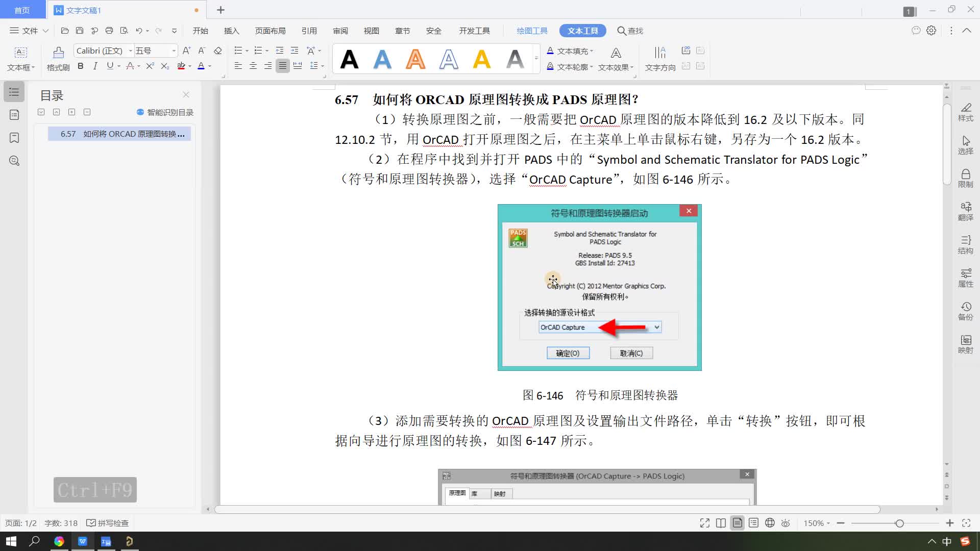This screenshot has width=980, height=551.
Task: Open the Text Box dropdown
Action: (x=20, y=59)
